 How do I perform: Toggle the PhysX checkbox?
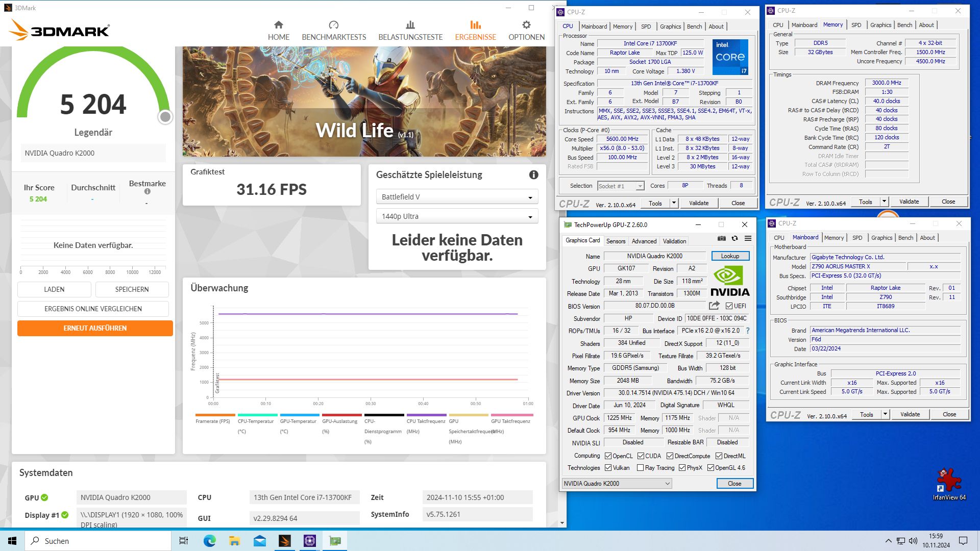coord(682,468)
